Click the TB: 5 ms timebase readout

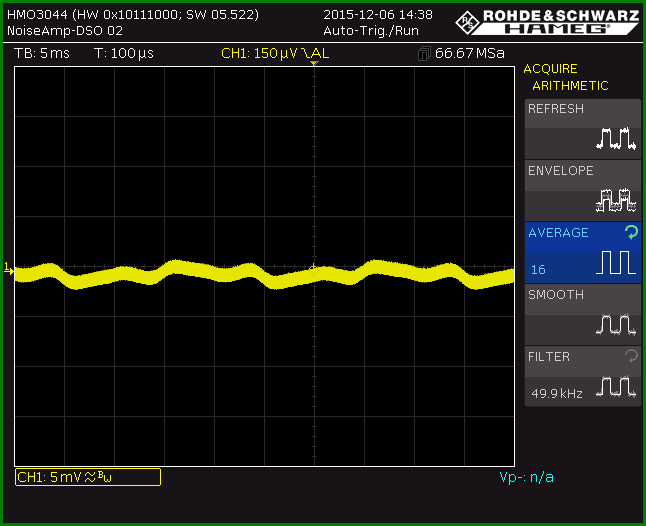pos(42,54)
